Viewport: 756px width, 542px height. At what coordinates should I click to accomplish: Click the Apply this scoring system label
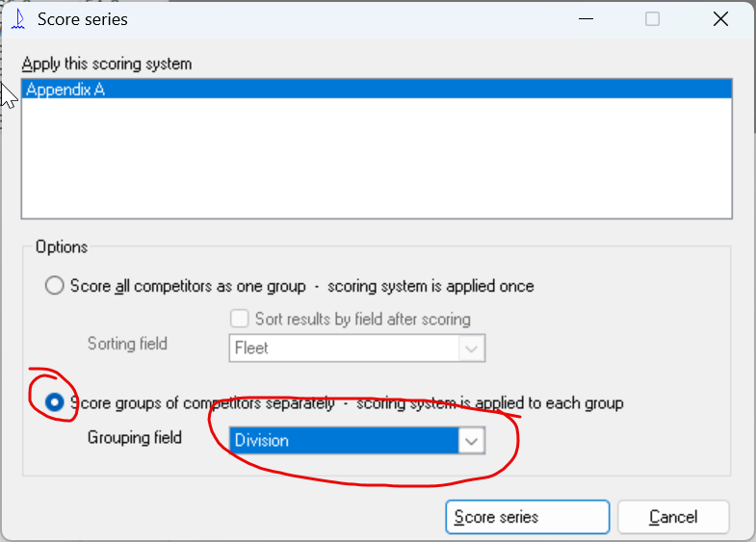coord(107,64)
